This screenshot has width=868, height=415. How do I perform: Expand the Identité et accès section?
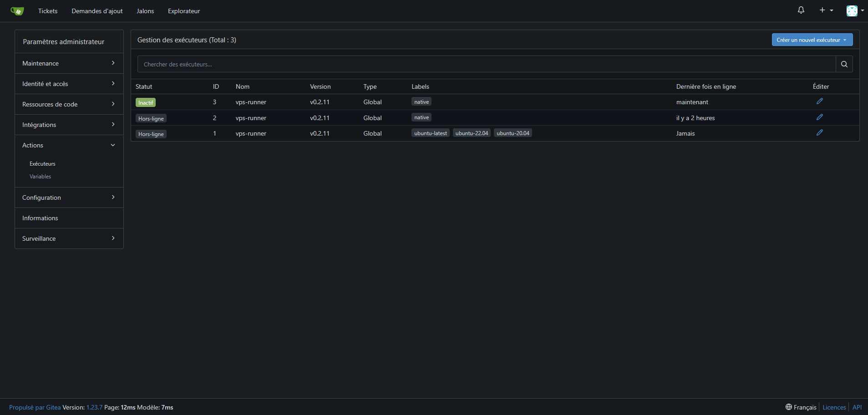coord(69,84)
